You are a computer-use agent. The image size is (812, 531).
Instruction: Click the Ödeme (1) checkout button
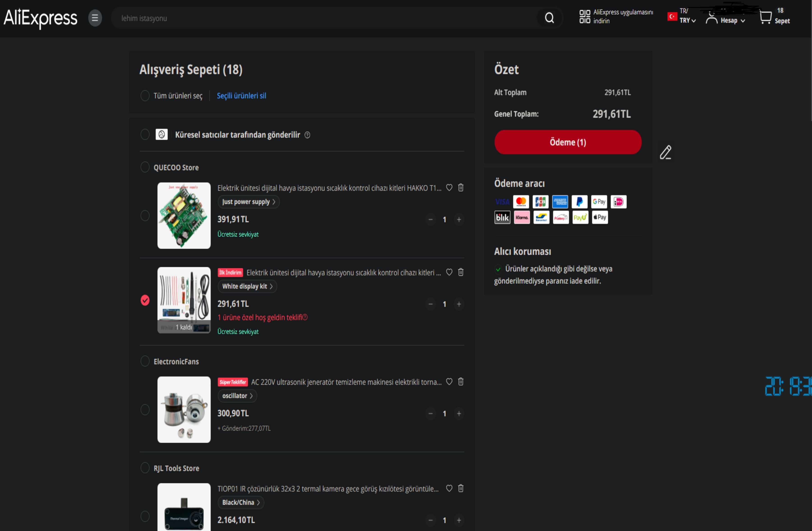click(x=568, y=142)
